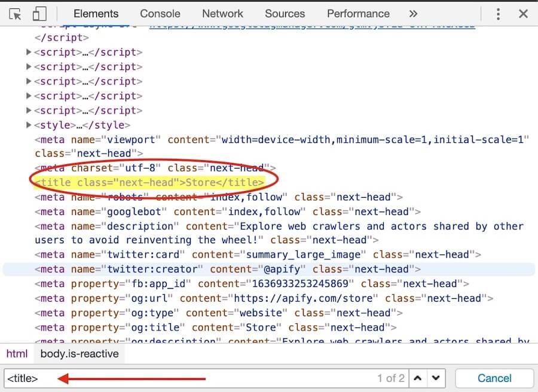Image resolution: width=538 pixels, height=392 pixels.
Task: Select the fb:app_id meta line
Action: (x=252, y=284)
